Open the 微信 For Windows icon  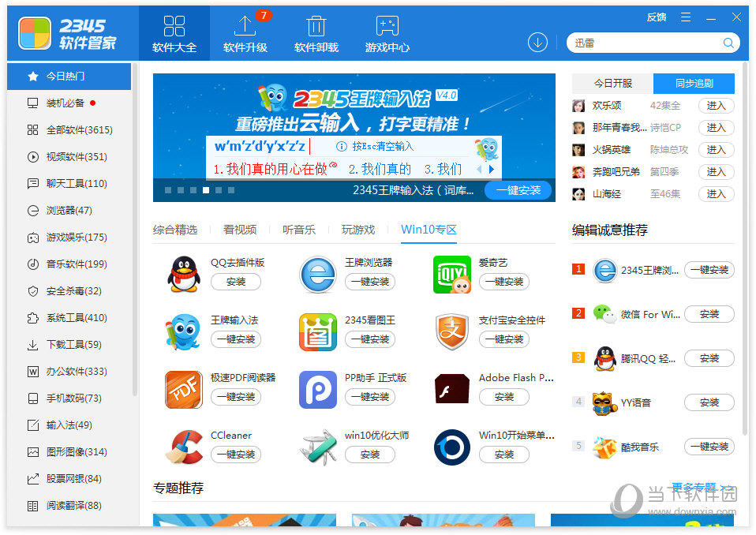[604, 314]
